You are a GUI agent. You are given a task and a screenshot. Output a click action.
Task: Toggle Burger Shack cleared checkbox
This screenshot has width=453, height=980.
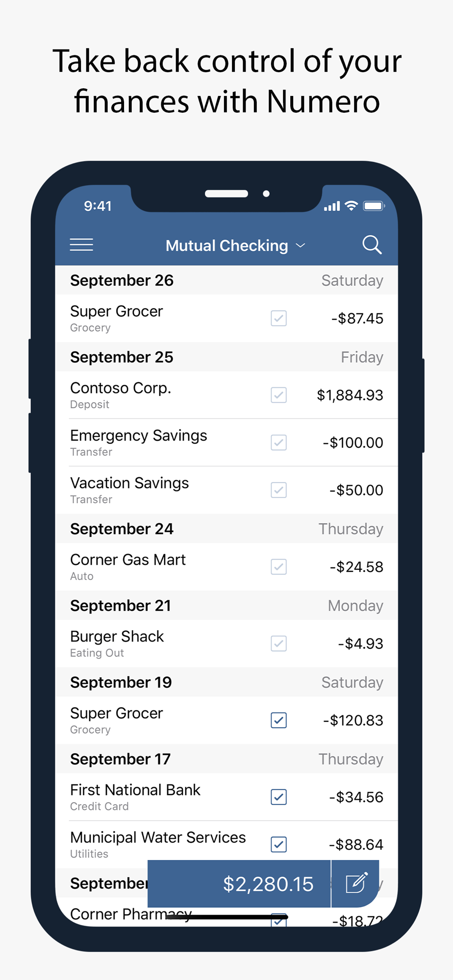click(278, 643)
